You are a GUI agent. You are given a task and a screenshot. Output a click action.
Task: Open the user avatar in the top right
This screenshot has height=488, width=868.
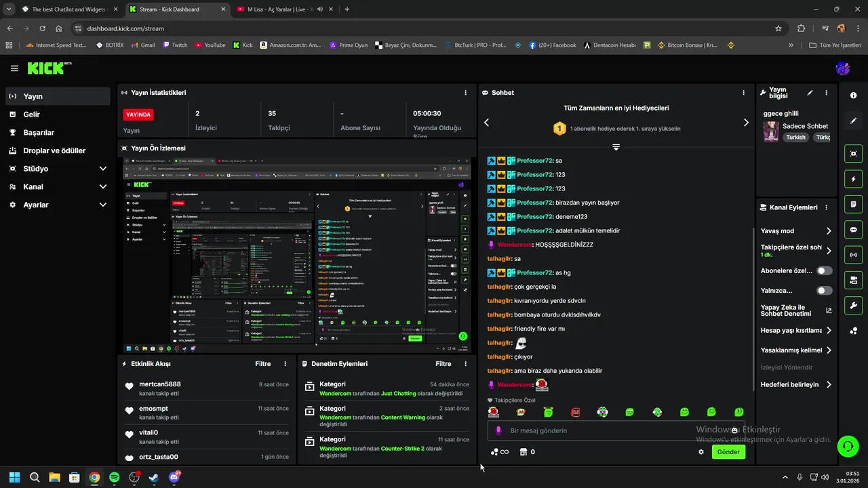[843, 68]
